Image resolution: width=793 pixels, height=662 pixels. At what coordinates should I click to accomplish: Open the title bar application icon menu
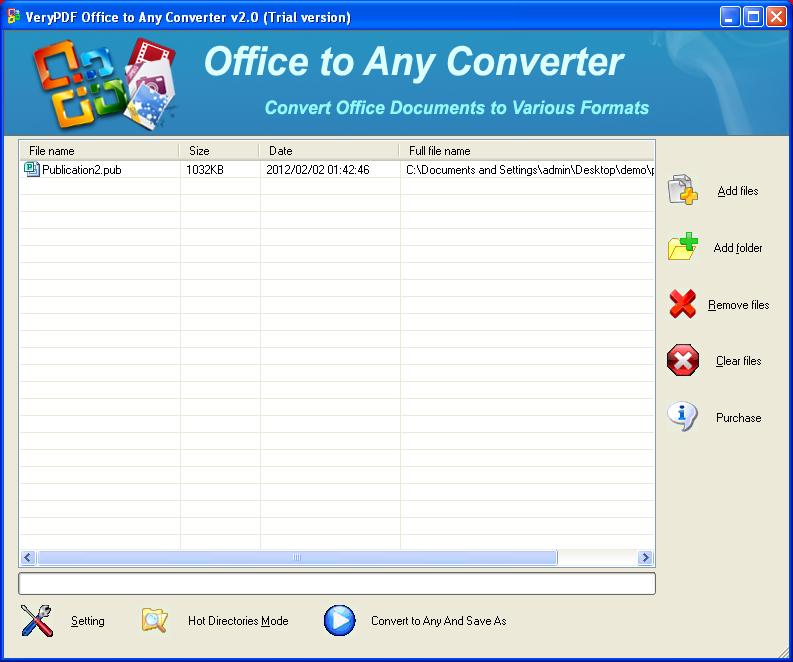[13, 16]
